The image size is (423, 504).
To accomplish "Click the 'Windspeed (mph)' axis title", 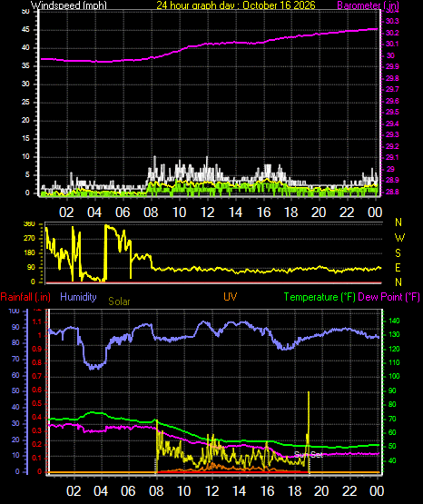I will tap(69, 5).
